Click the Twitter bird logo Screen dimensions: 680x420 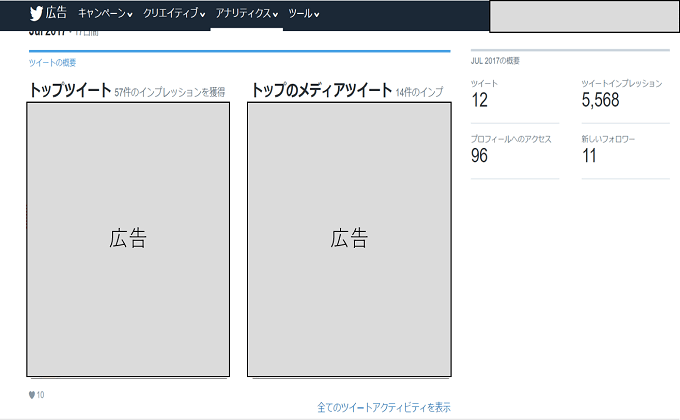pyautogui.click(x=36, y=13)
